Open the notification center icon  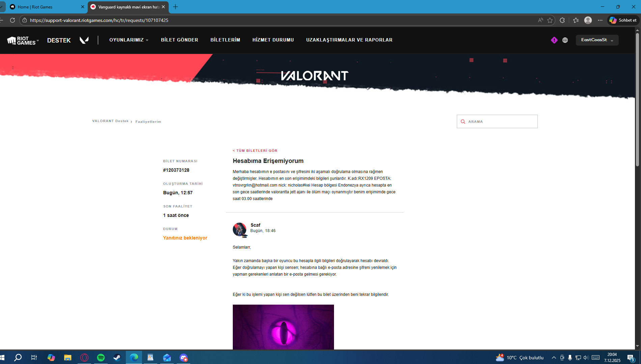(x=631, y=358)
